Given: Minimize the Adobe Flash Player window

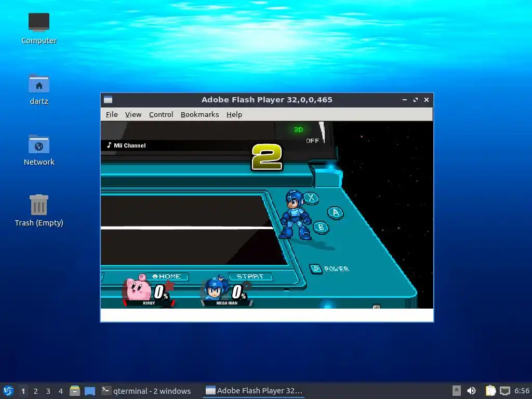Looking at the screenshot, I should (x=404, y=100).
